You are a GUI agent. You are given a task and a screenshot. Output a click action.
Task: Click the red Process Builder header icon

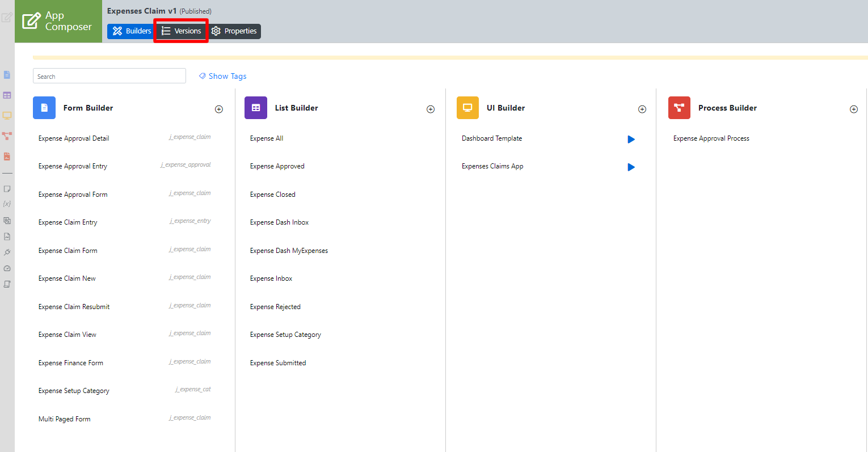(x=679, y=108)
